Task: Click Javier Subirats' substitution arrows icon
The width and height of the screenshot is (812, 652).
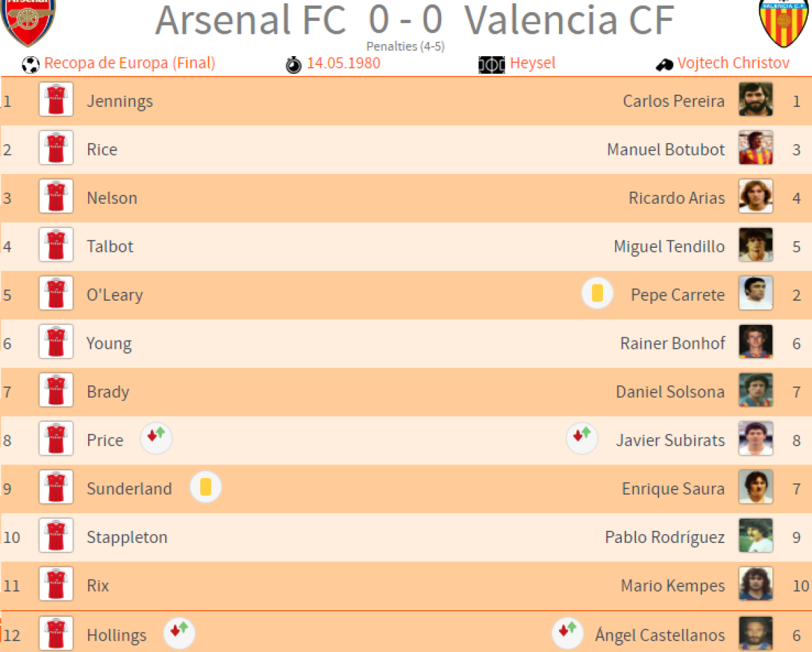Action: (x=582, y=437)
